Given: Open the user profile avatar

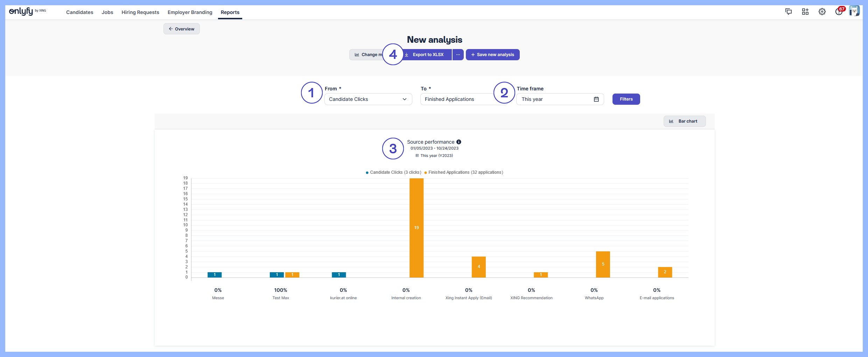Looking at the screenshot, I should coord(854,11).
